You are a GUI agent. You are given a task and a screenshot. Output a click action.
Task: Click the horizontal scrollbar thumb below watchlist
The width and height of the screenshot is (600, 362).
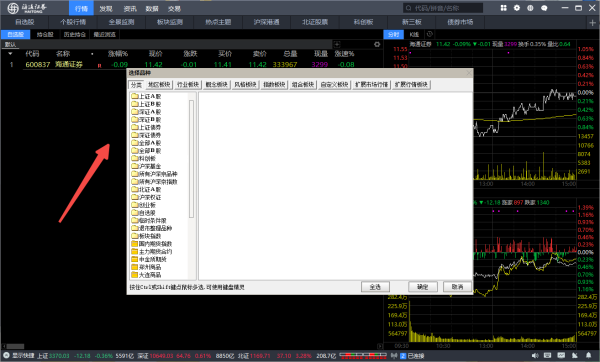(15, 346)
